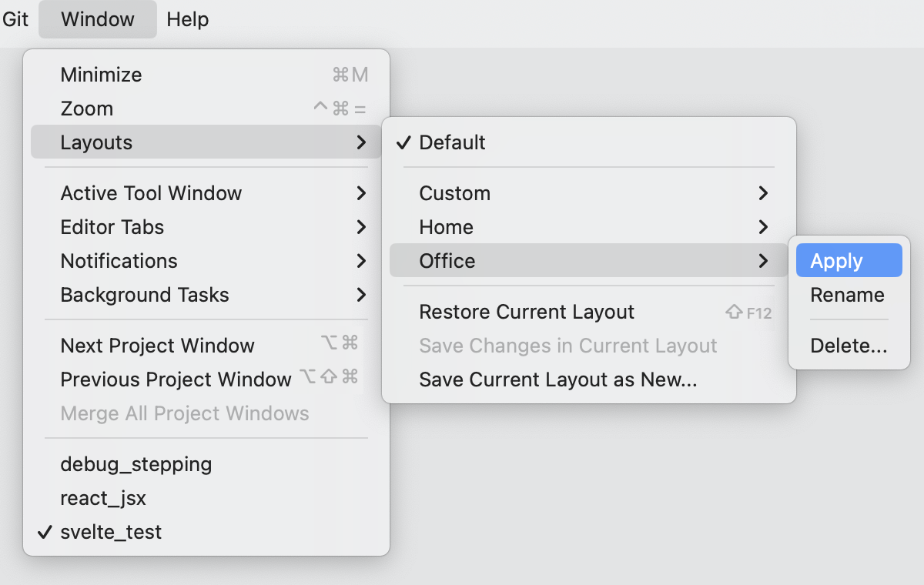Switch to debug_stepping project window
Viewport: 924px width, 585px height.
pos(136,464)
